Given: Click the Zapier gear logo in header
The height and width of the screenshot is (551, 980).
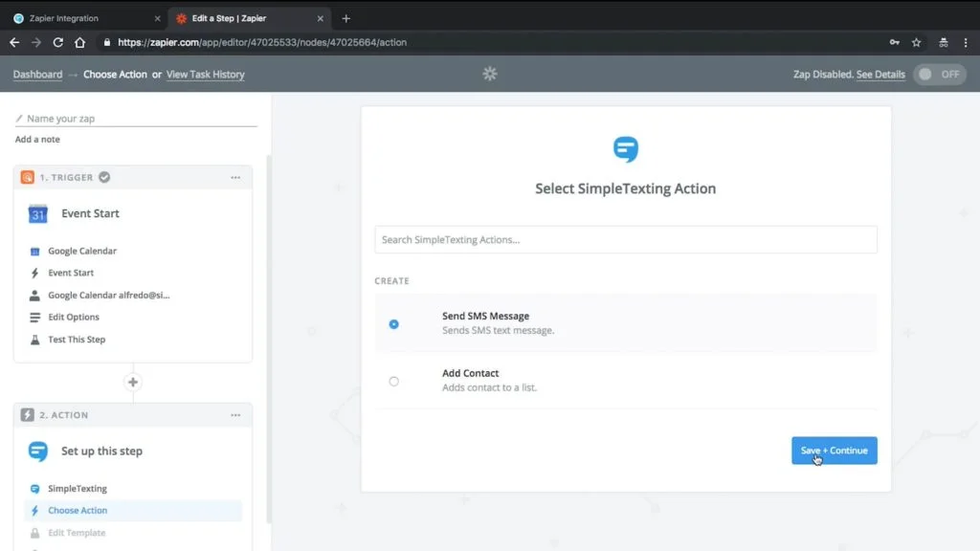Looking at the screenshot, I should [x=490, y=74].
